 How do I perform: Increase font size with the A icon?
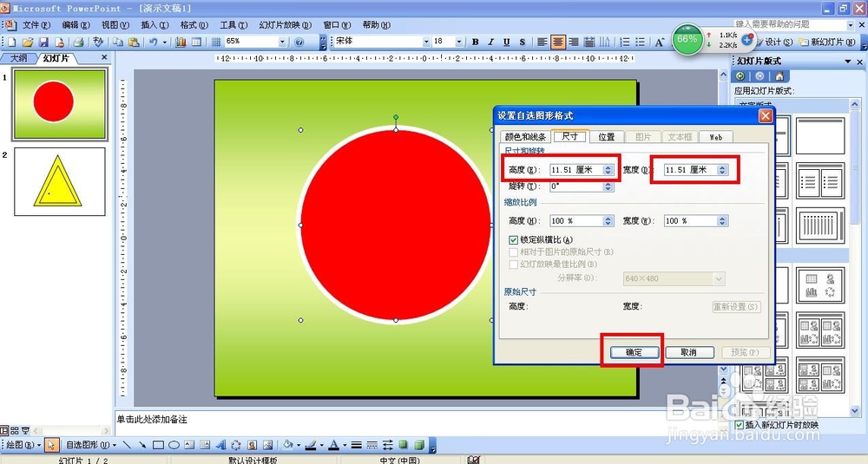[x=660, y=42]
